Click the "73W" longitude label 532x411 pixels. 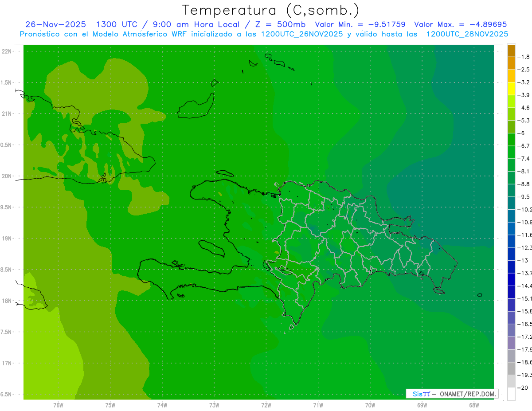pyautogui.click(x=214, y=405)
